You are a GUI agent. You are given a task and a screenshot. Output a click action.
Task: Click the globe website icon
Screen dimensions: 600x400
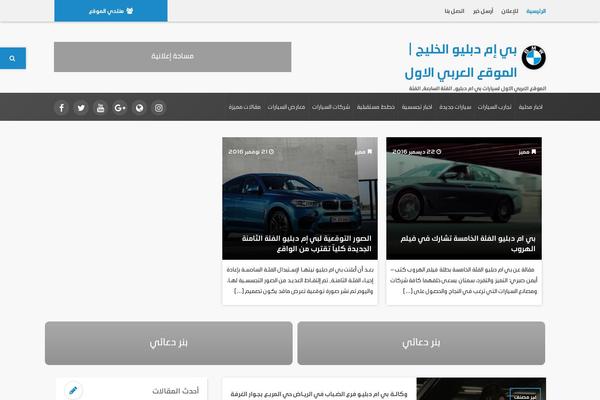[139, 108]
